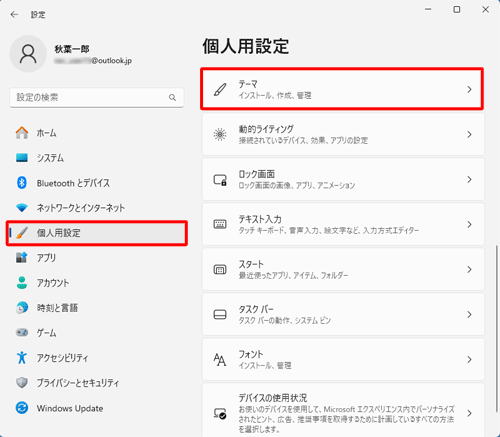This screenshot has width=500, height=437.
Task: Click the paintbrush icon next to 個人用設定
Action: (22, 233)
